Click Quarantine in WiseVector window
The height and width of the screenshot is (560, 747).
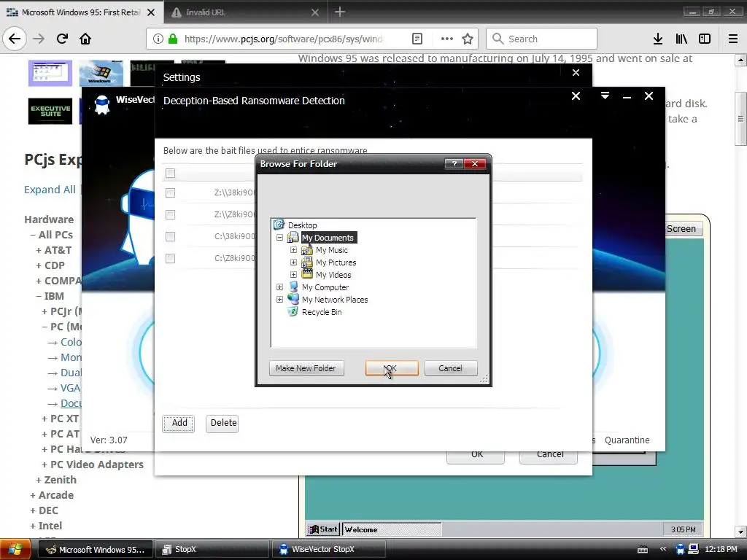627,440
